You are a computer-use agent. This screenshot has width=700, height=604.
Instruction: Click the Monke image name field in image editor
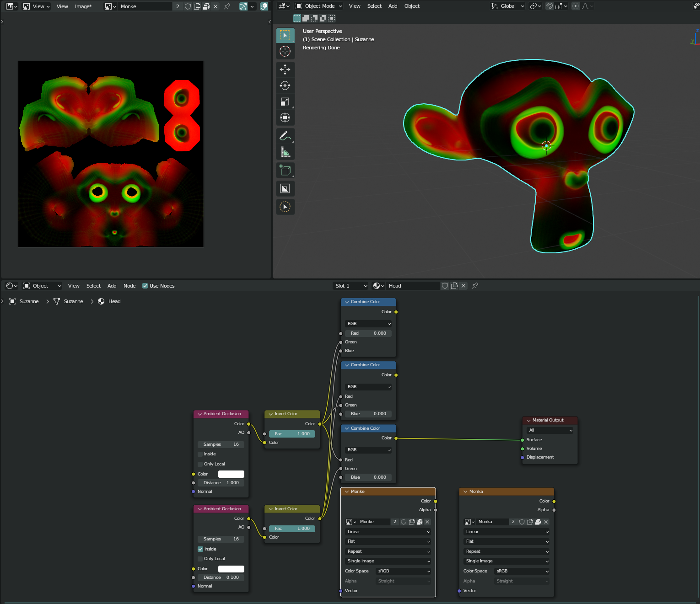pos(145,6)
